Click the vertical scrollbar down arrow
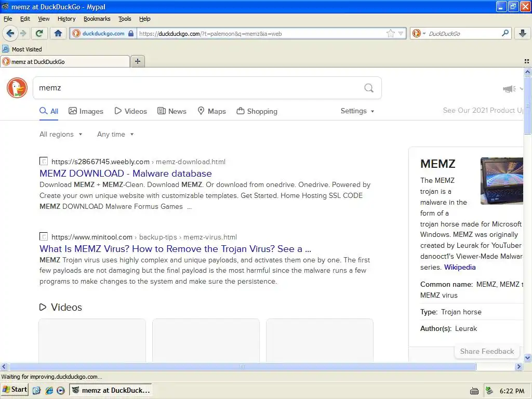The image size is (532, 399). [x=527, y=357]
